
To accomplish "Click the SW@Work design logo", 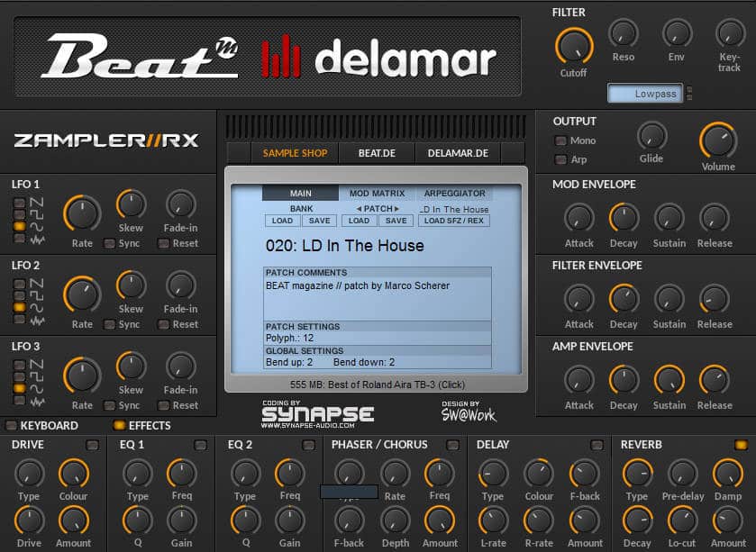I will 469,412.
